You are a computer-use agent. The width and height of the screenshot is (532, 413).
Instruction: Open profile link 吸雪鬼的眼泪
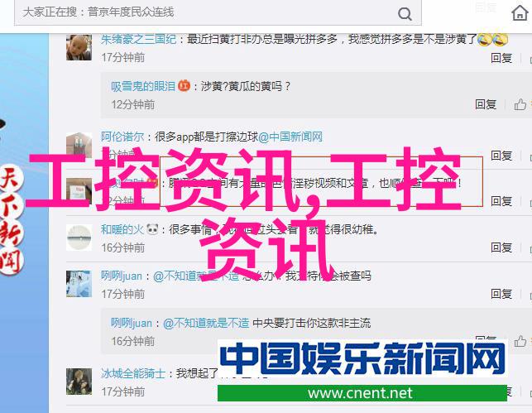(x=143, y=86)
